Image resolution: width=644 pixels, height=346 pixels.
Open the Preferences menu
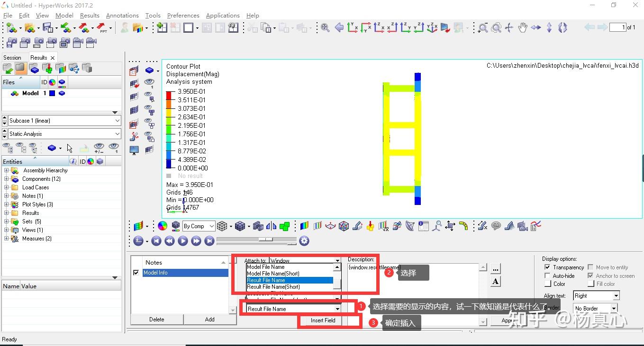pyautogui.click(x=183, y=15)
